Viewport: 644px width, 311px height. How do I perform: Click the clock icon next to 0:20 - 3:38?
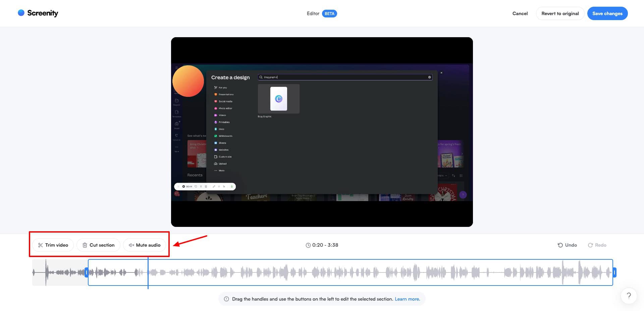pyautogui.click(x=308, y=245)
